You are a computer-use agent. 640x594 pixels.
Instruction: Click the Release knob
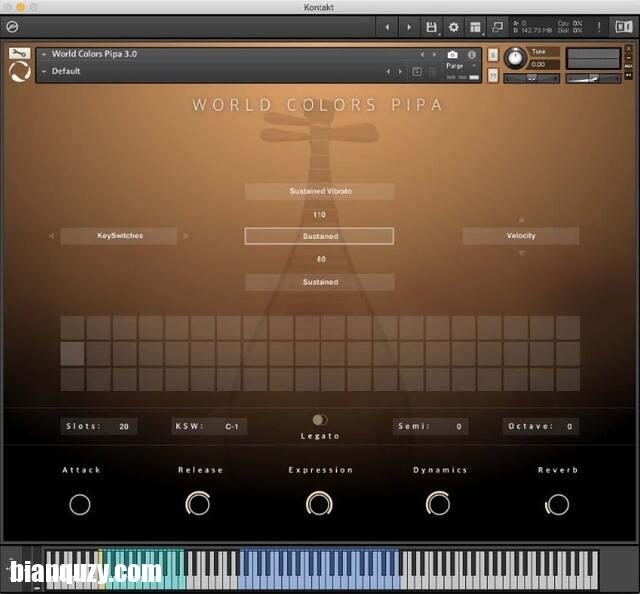click(198, 504)
